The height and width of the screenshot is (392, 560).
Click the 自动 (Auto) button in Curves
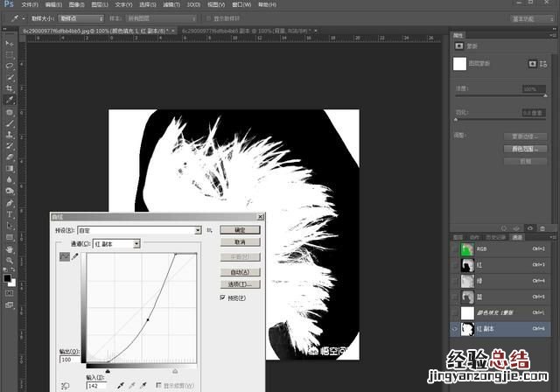coord(240,272)
